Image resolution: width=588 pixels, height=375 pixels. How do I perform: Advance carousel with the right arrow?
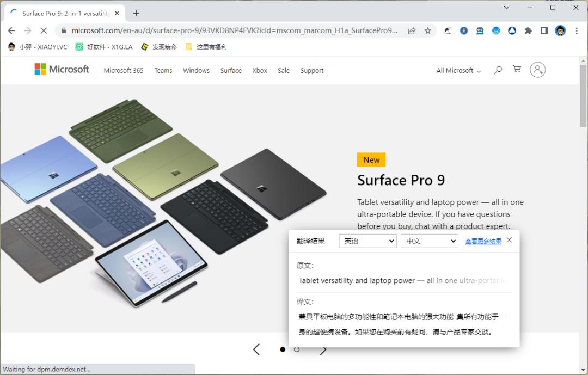pyautogui.click(x=323, y=349)
